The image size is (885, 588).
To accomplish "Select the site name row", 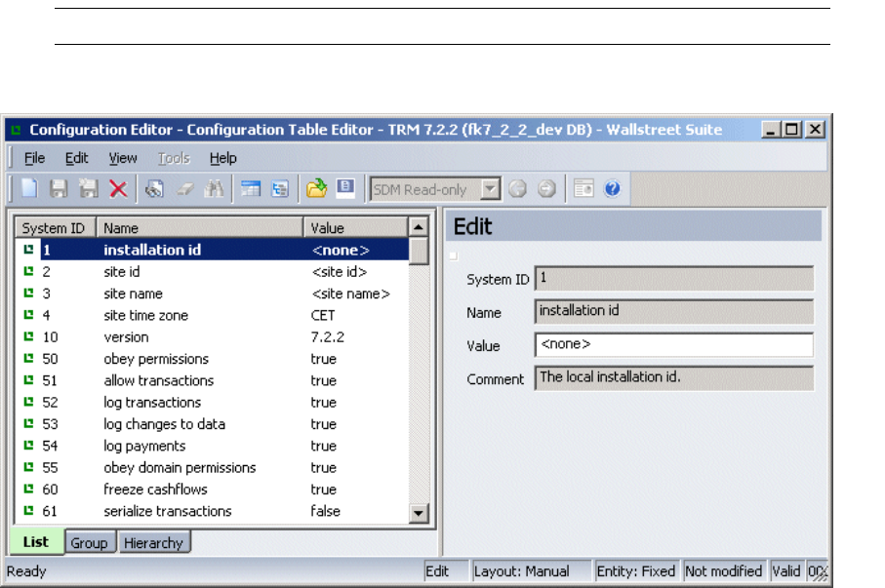I will pyautogui.click(x=212, y=294).
